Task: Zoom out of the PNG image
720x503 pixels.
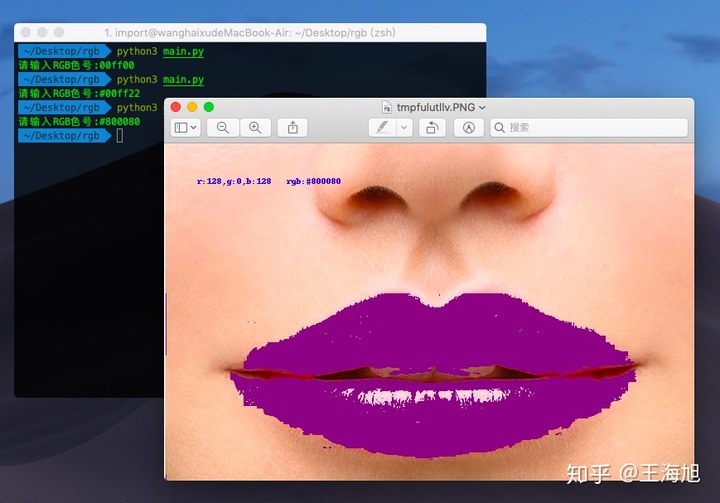Action: point(223,128)
